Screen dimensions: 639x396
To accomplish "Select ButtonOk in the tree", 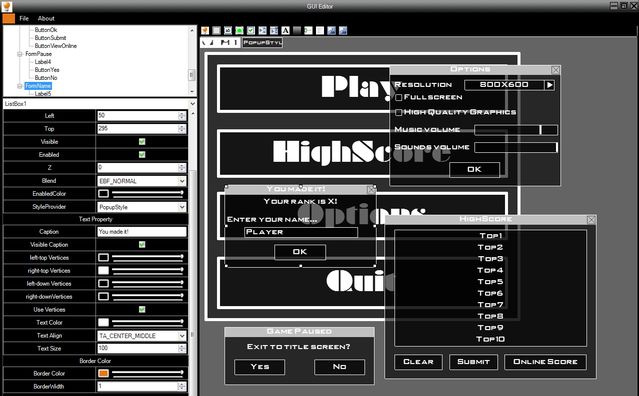I will pyautogui.click(x=46, y=30).
